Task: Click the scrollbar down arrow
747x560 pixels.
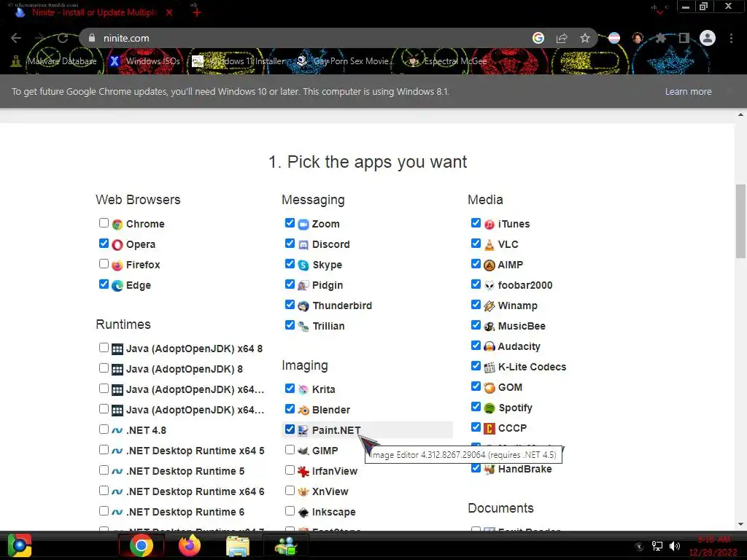Action: pos(740,524)
